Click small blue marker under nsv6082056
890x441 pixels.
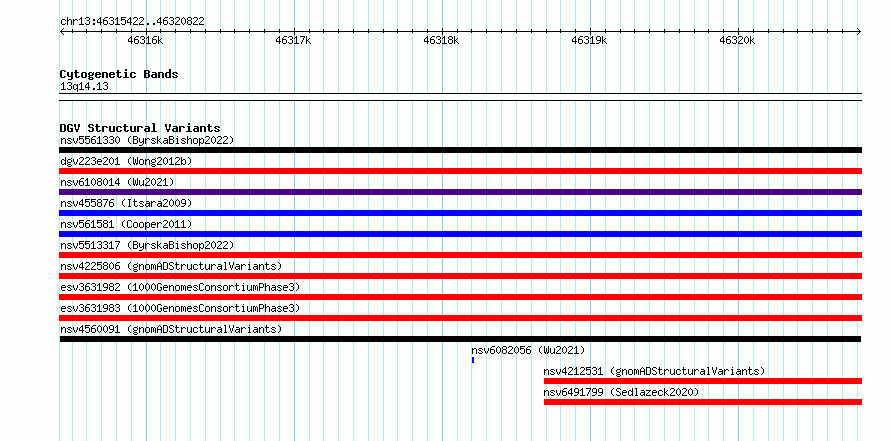tap(473, 360)
